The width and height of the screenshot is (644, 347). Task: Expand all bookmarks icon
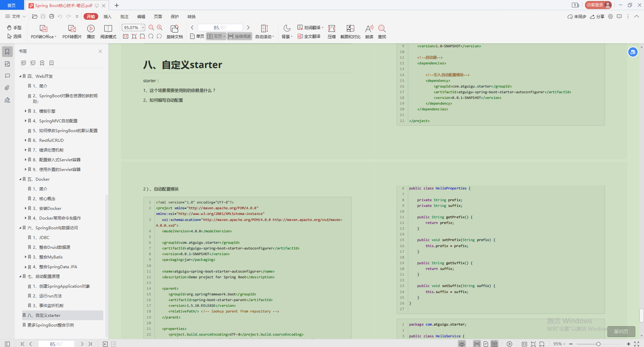pos(23,63)
